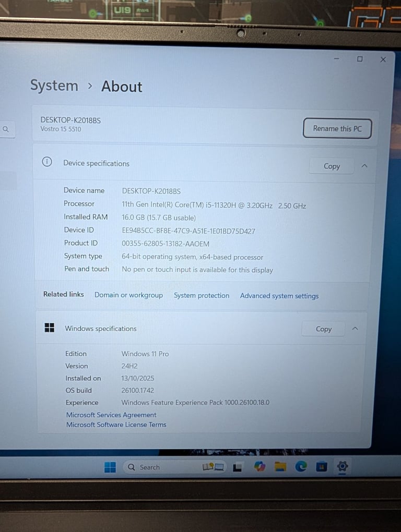The image size is (401, 532).
Task: Open Microsoft Software License Terms
Action: [x=116, y=425]
